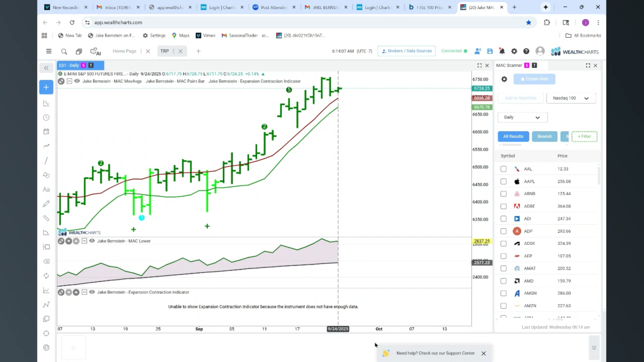Expand the bottom panel chevrons
Screen dimensions: 644x362
click(594, 348)
